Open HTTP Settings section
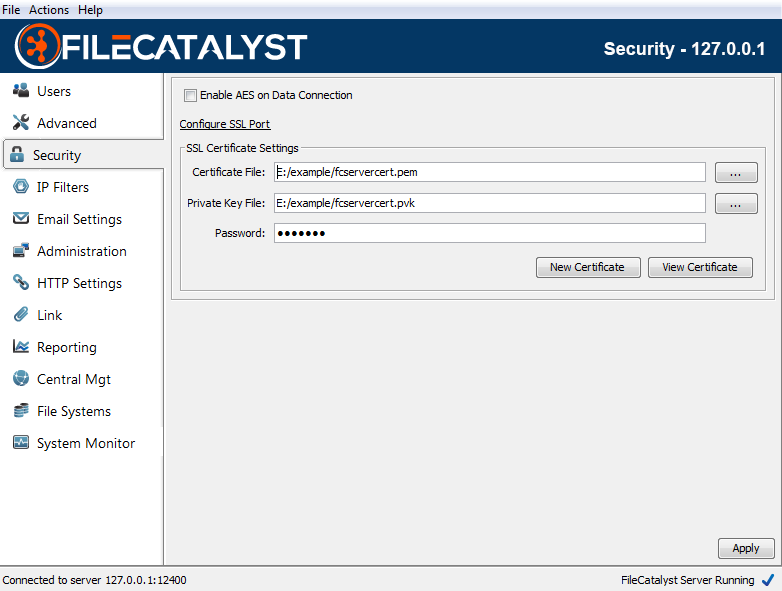 coord(79,283)
